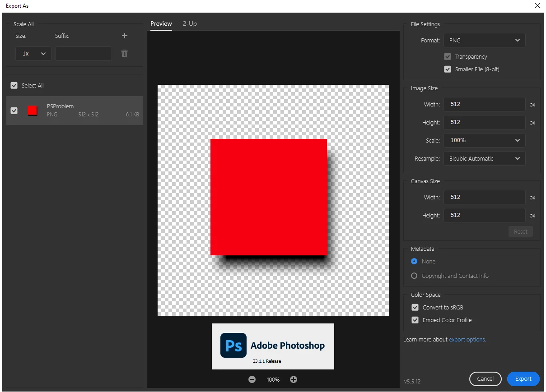546x392 pixels.
Task: Select the None metadata option
Action: [414, 261]
